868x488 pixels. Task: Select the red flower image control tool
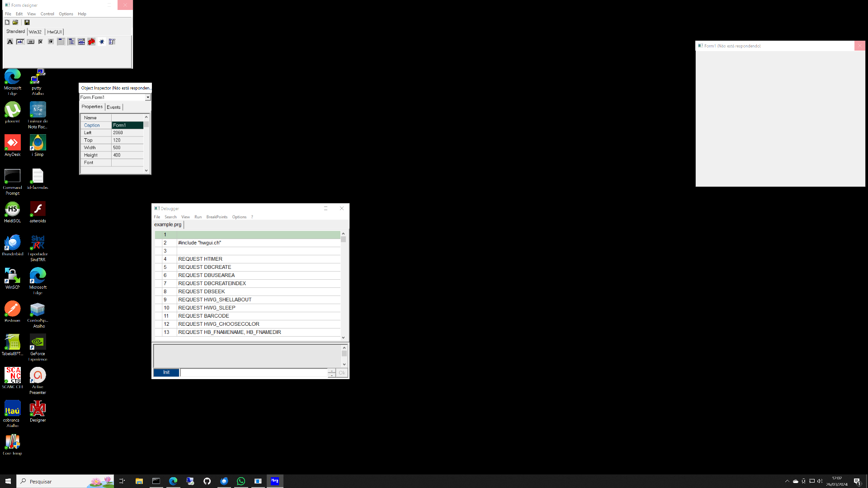(91, 42)
